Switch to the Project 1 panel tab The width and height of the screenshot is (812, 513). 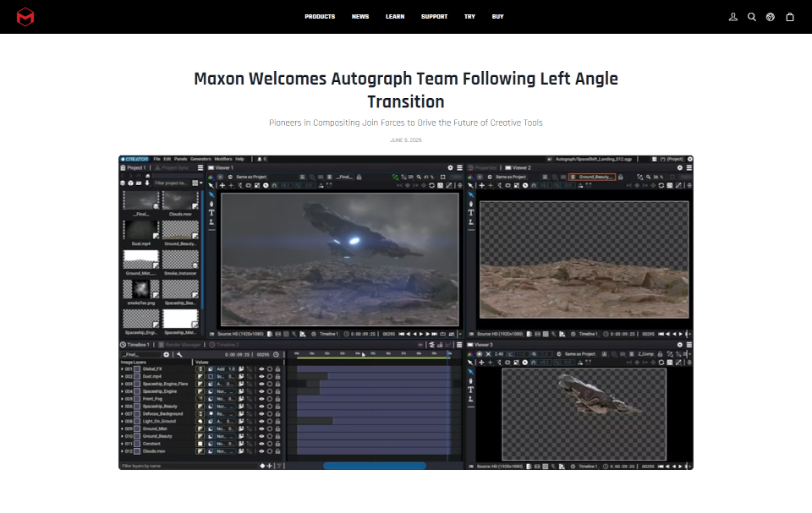pyautogui.click(x=133, y=167)
